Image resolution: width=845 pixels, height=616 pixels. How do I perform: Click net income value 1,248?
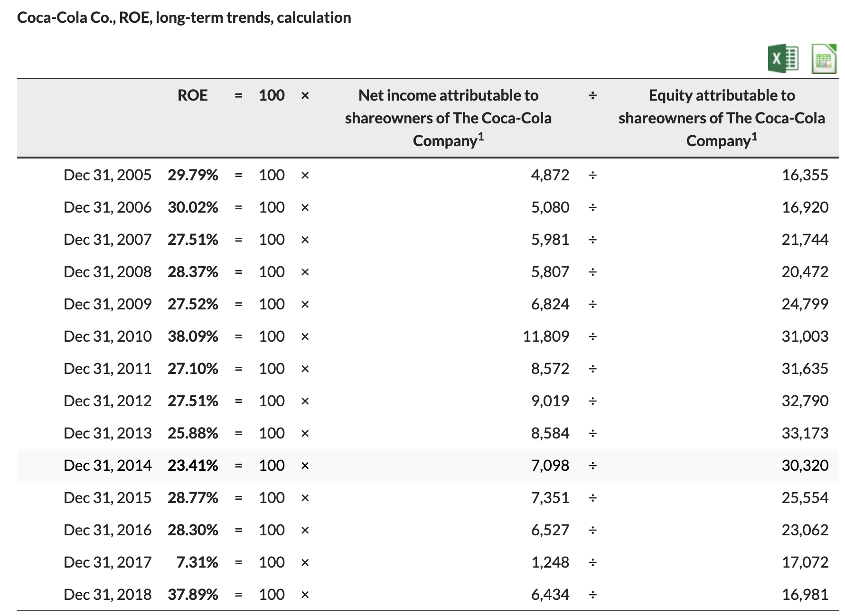550,562
